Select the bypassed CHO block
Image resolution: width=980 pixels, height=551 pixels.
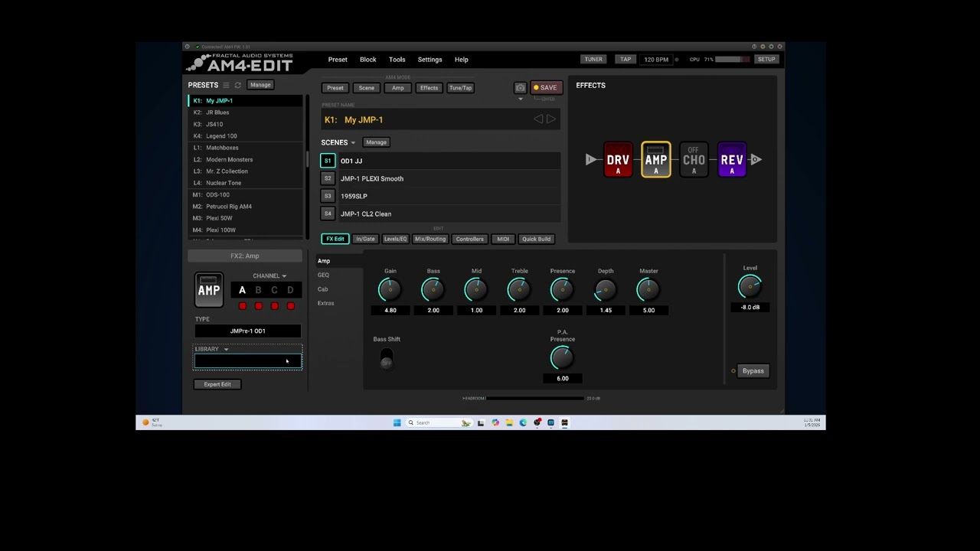point(694,160)
